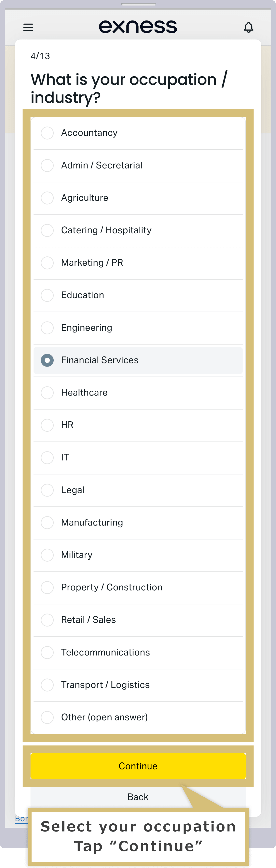This screenshot has height=868, width=276.
Task: Choose Admin / Secretarial occupation
Action: (138, 166)
